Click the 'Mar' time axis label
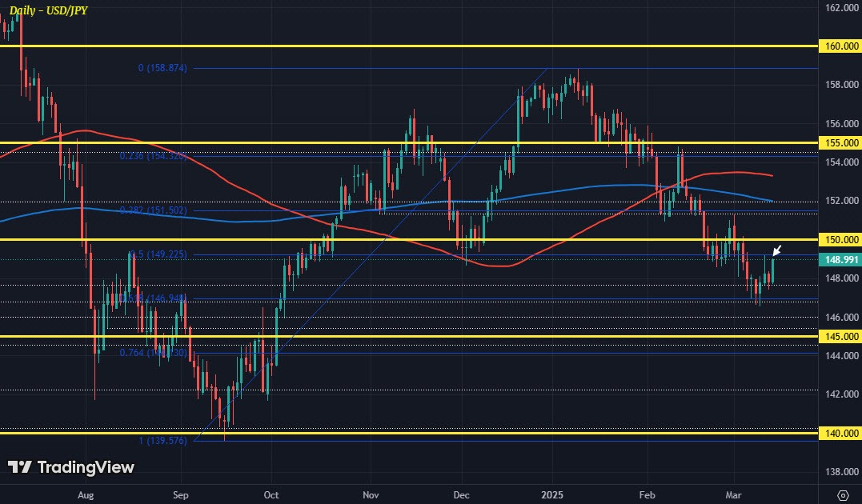Screen dimensions: 862x504 pos(733,495)
